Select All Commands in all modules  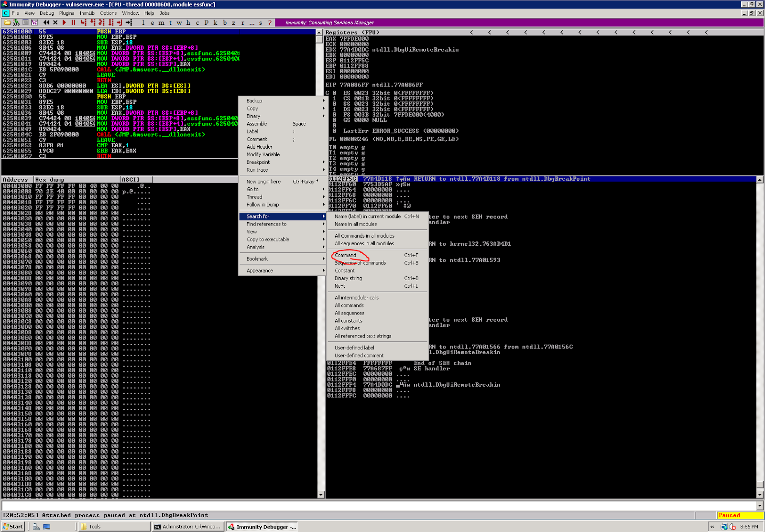point(377,236)
